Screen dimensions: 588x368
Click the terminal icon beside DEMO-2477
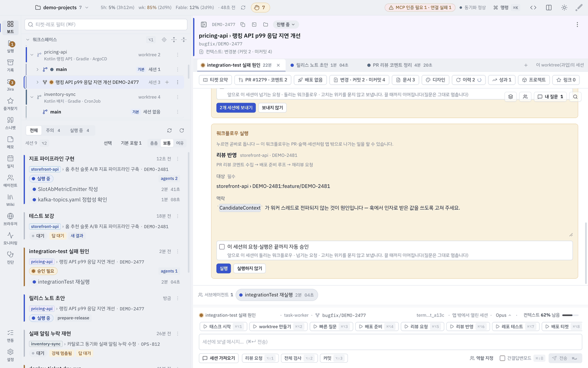pos(254,25)
